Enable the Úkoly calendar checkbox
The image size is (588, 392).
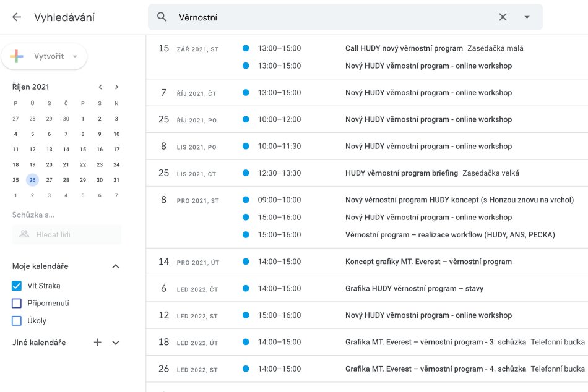click(x=17, y=321)
